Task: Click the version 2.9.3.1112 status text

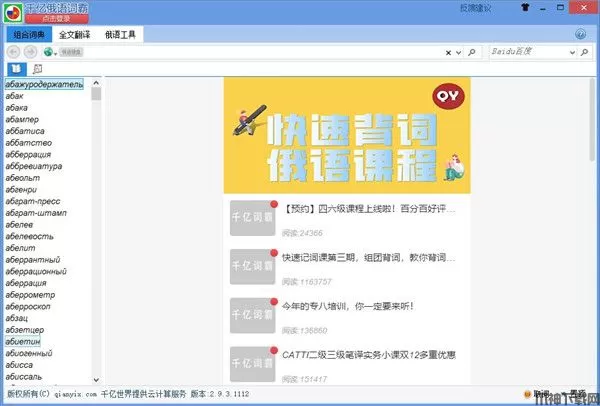Action: [220, 394]
